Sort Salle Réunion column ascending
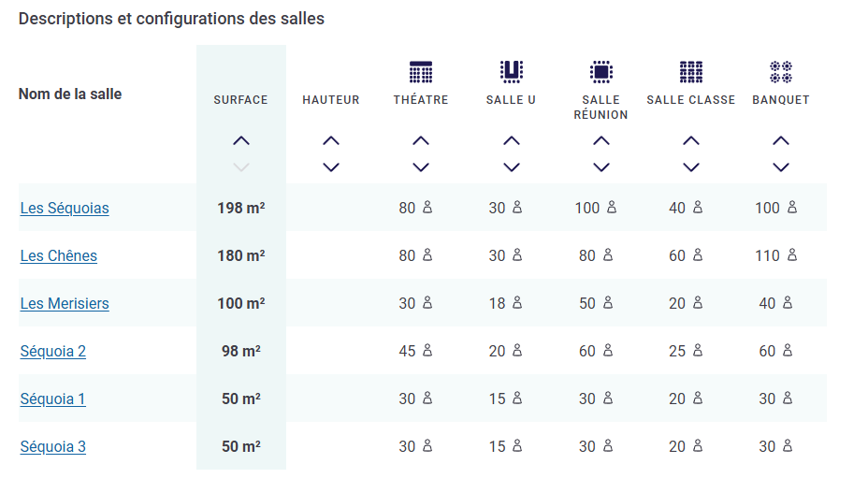Viewport: 868px width, 493px height. 600,141
